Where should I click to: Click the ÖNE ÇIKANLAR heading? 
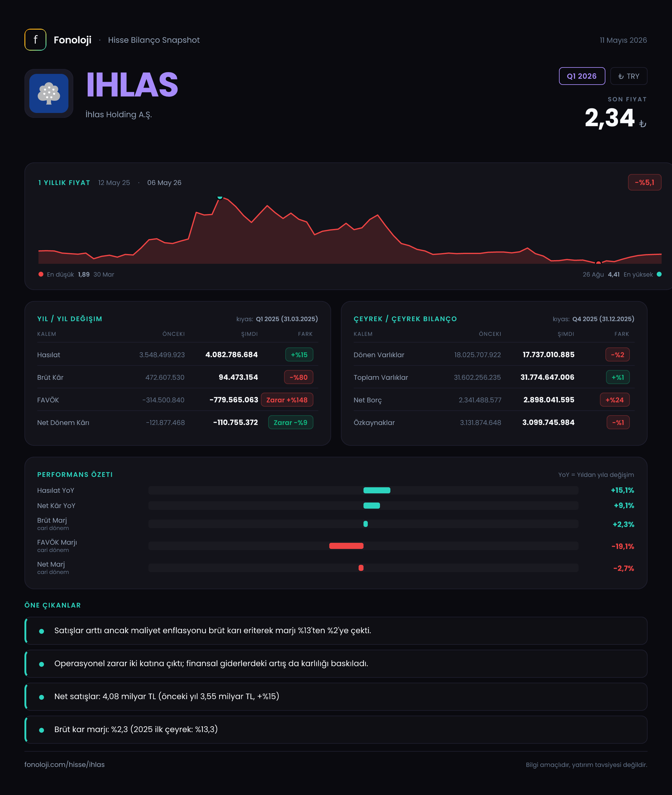pyautogui.click(x=53, y=605)
